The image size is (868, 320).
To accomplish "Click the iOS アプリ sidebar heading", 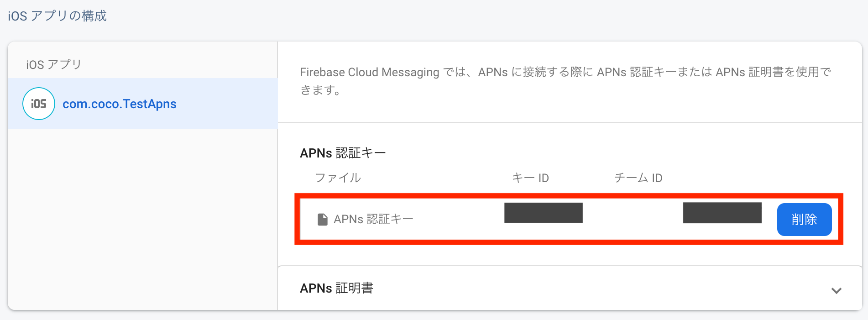I will (53, 64).
